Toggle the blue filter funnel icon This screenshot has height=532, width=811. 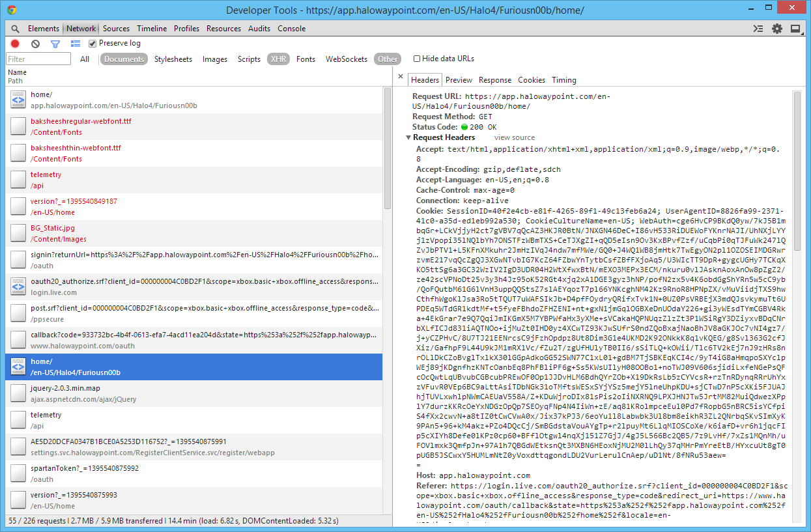pos(55,44)
